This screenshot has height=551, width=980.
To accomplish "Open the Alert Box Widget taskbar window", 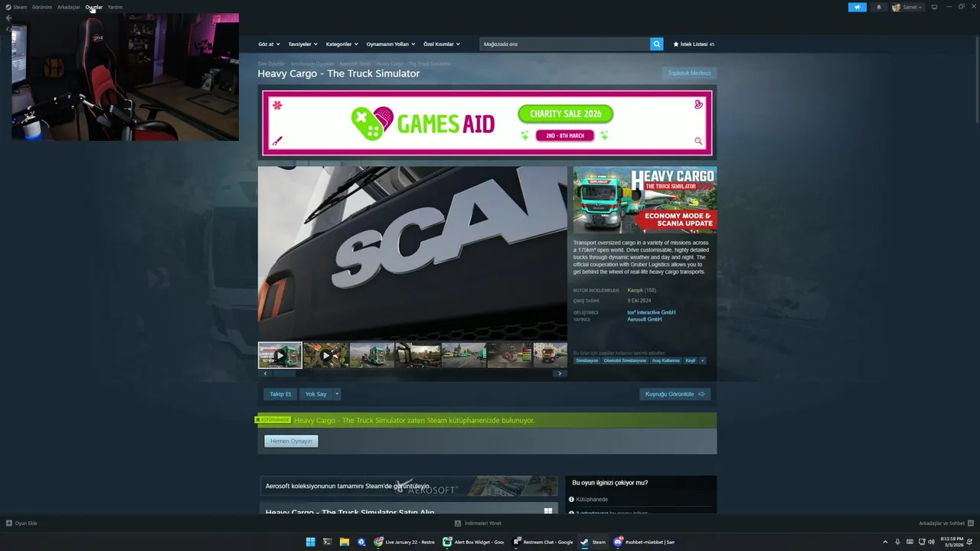I will tap(473, 542).
